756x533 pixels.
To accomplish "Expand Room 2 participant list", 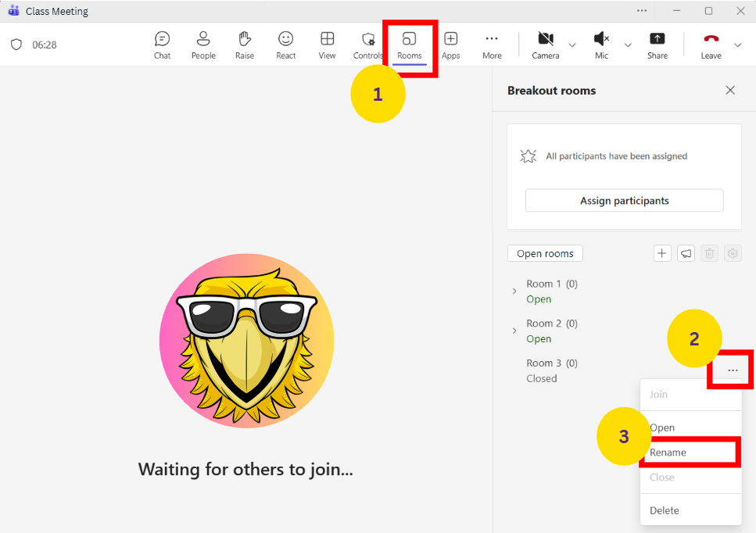I will (514, 331).
